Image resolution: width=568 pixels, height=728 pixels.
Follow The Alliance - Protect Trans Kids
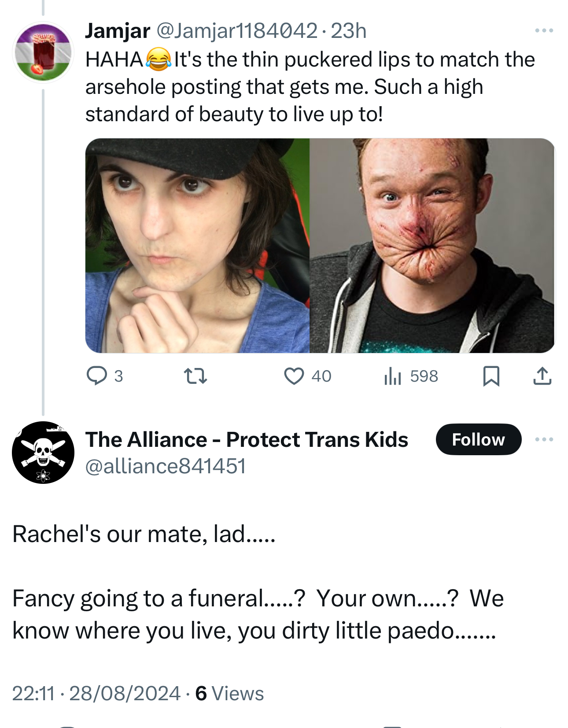coord(478,439)
